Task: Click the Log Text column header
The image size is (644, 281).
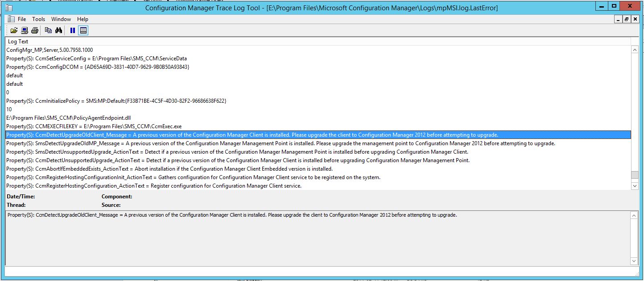Action: click(x=318, y=42)
